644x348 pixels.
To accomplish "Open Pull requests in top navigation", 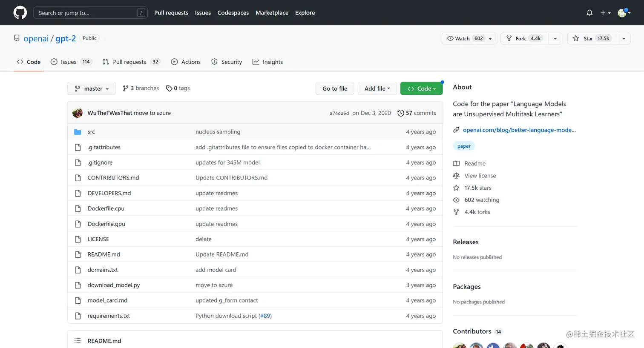I will pos(171,13).
